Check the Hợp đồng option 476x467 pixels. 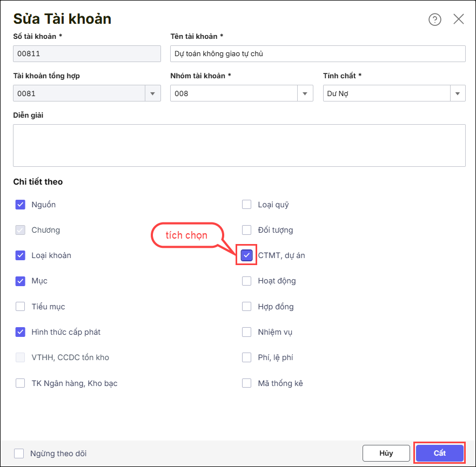point(247,307)
